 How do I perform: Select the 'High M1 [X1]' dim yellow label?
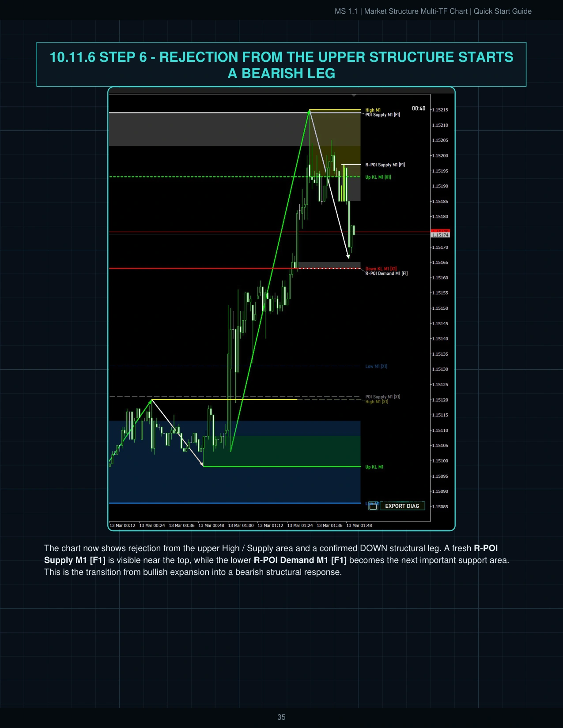pyautogui.click(x=377, y=402)
